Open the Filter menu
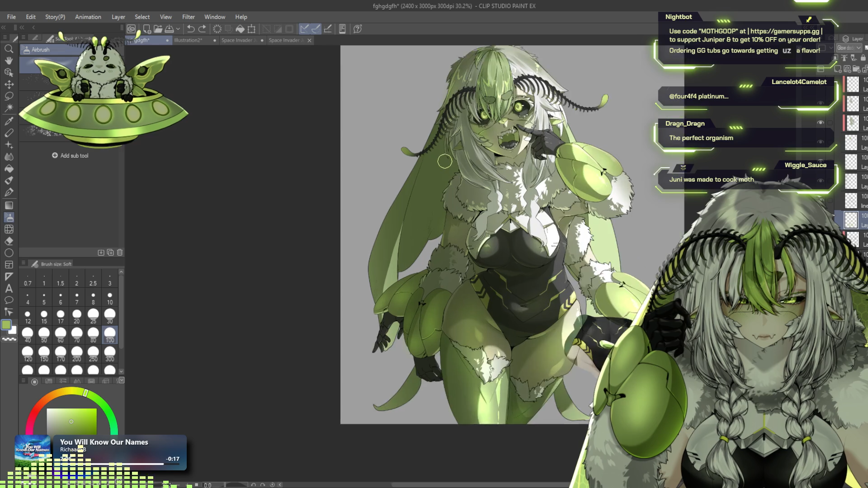The image size is (868, 488). coord(188,17)
